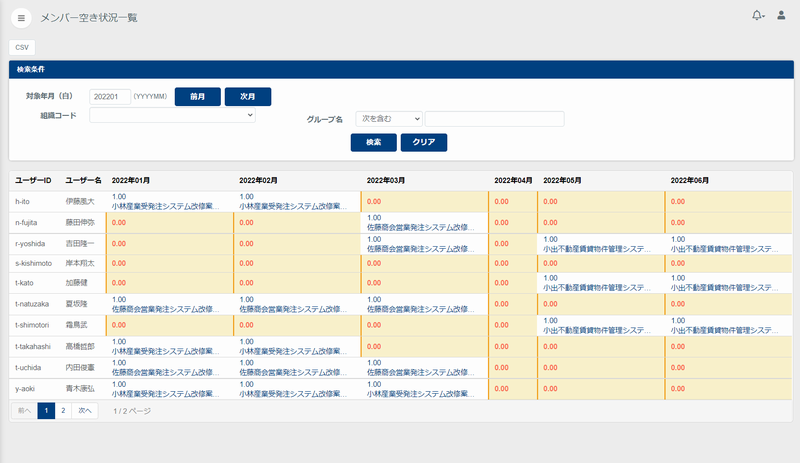Image resolution: width=800 pixels, height=463 pixels.
Task: Click the グループ名 text field
Action: [494, 119]
